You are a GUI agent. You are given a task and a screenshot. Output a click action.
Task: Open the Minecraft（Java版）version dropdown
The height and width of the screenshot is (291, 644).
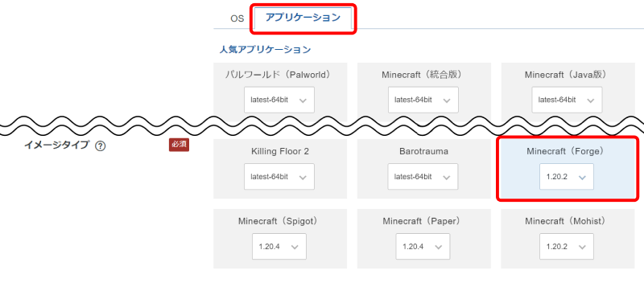(567, 100)
